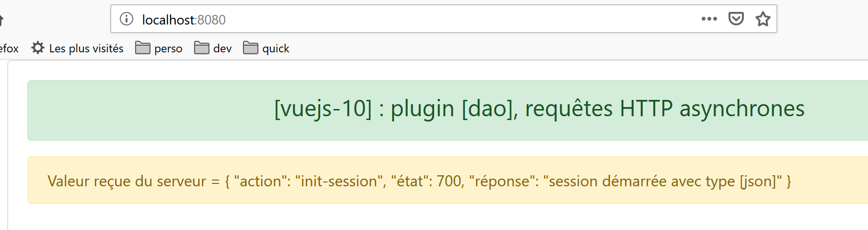
Task: Bookmark this page with the star icon
Action: (x=763, y=19)
